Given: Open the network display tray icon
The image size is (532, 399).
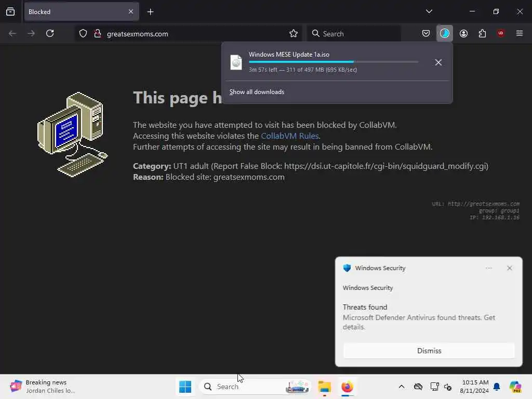Looking at the screenshot, I should click(x=434, y=387).
